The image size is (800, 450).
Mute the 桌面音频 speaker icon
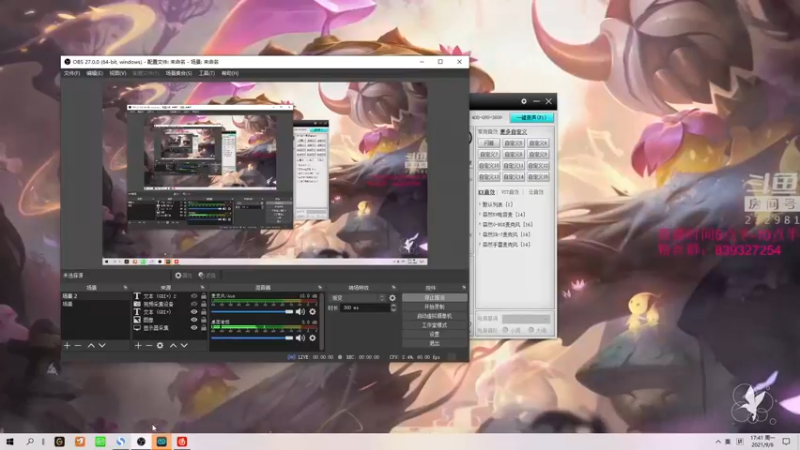pyautogui.click(x=300, y=338)
